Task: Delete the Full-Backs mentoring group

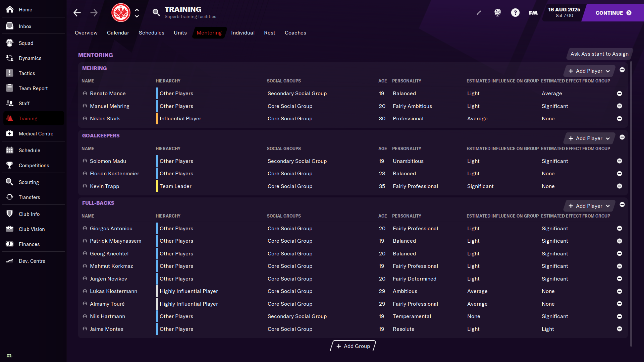Action: (x=622, y=204)
